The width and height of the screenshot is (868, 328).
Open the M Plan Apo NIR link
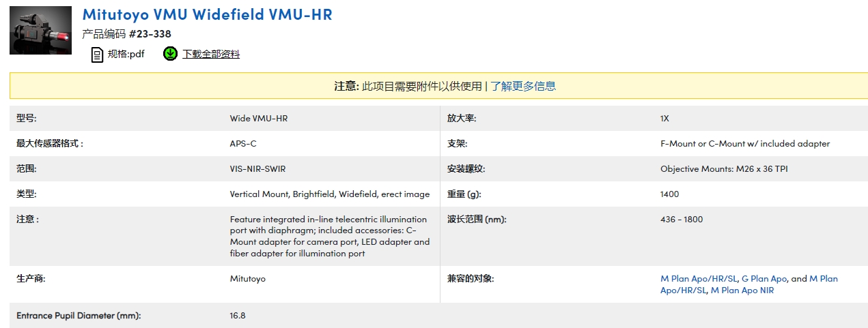tap(742, 290)
